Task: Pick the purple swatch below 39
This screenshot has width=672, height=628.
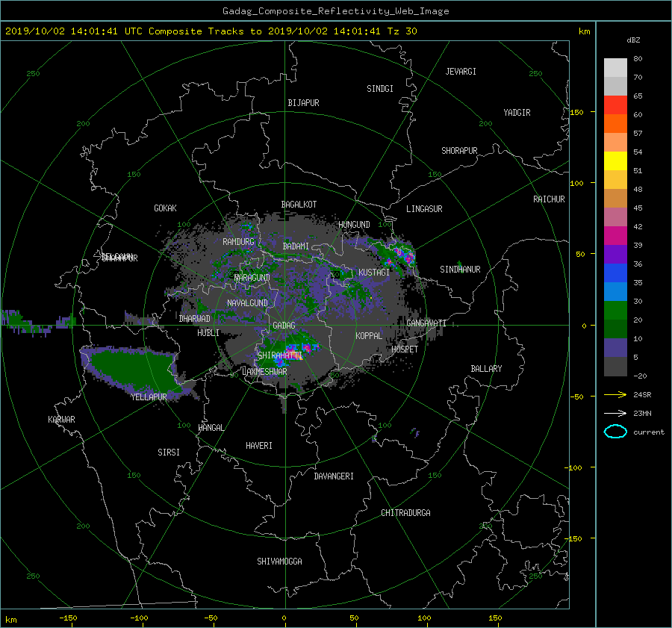Action: pyautogui.click(x=615, y=255)
